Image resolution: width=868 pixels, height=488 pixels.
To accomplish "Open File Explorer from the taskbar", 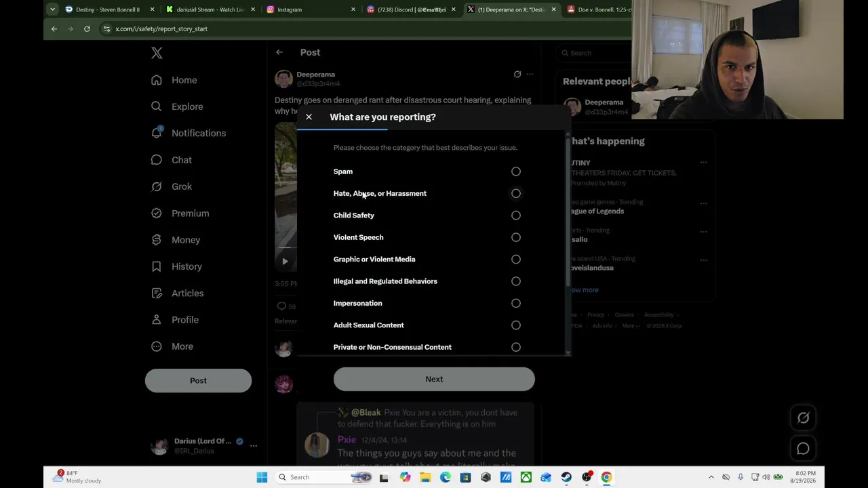I will 425,477.
